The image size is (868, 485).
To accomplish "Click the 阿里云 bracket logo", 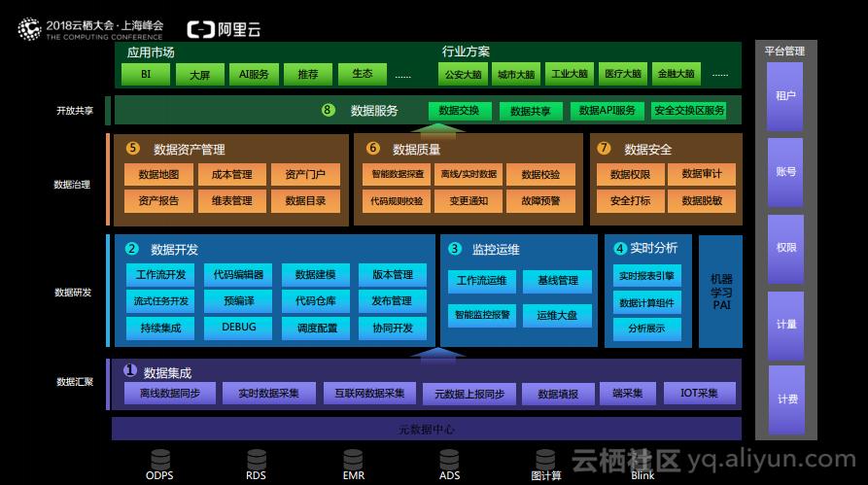I will point(200,29).
